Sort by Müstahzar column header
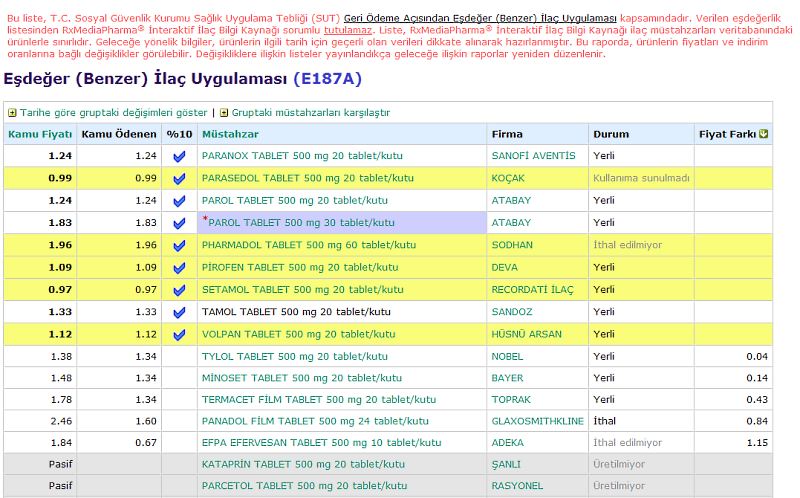800x498 pixels. point(230,134)
